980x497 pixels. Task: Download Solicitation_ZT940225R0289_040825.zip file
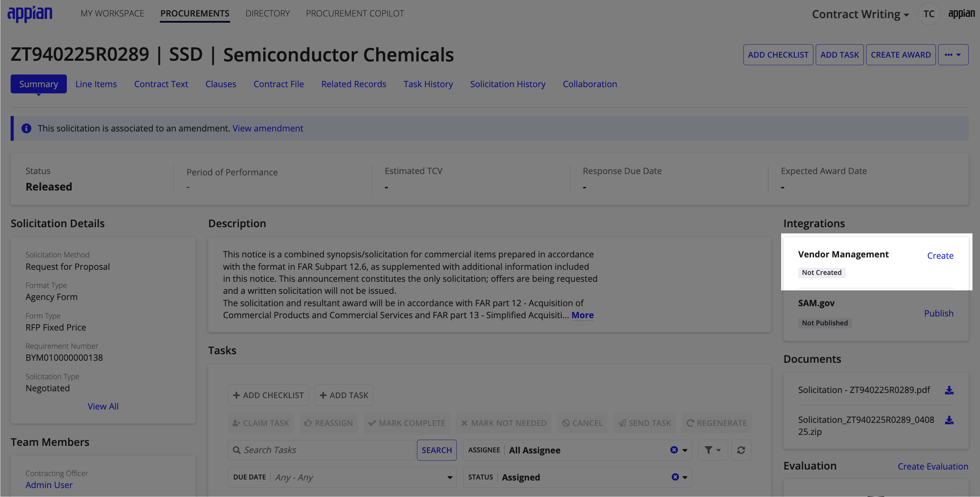pos(949,420)
